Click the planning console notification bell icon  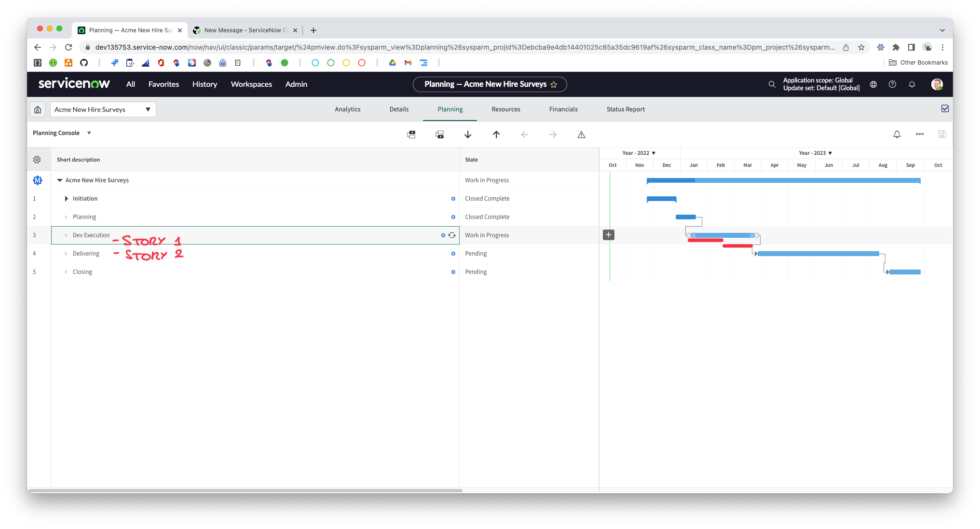(897, 135)
